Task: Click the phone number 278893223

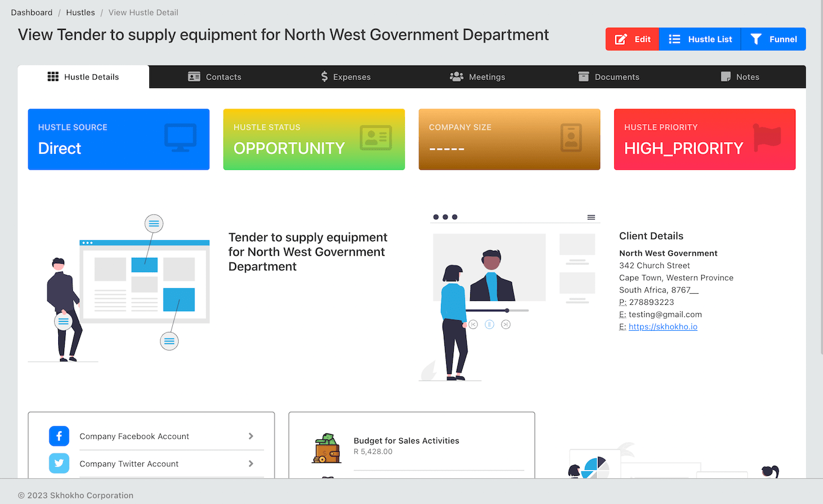Action: pyautogui.click(x=651, y=302)
